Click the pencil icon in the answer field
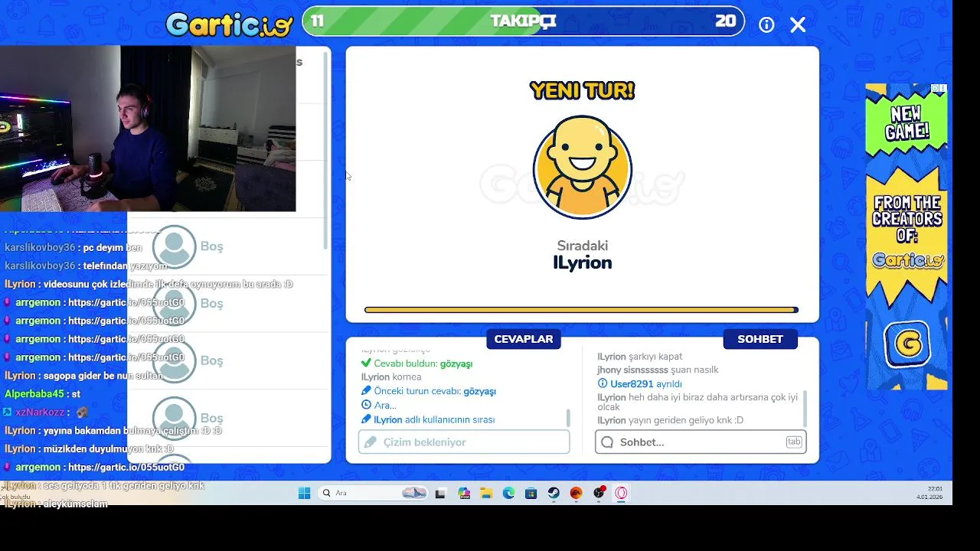This screenshot has height=551, width=980. tap(371, 442)
